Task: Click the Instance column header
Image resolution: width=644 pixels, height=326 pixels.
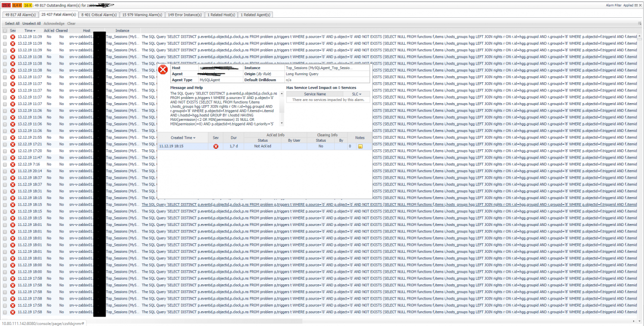Action: point(122,30)
